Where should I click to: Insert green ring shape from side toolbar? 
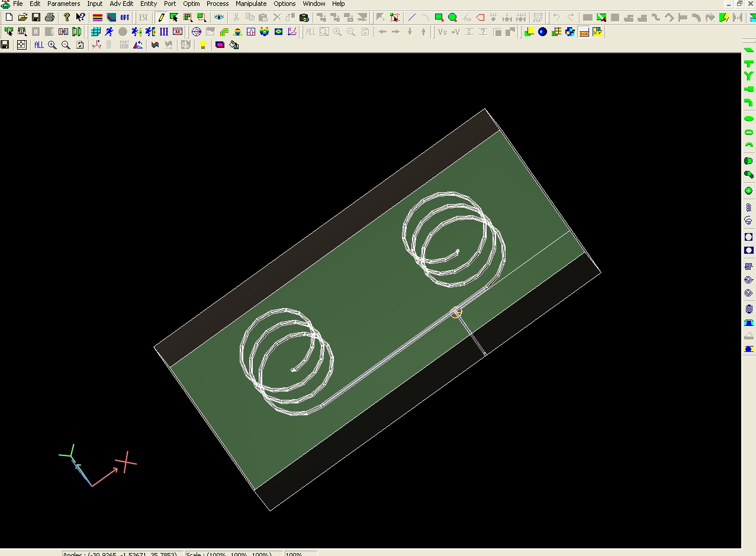[x=749, y=132]
